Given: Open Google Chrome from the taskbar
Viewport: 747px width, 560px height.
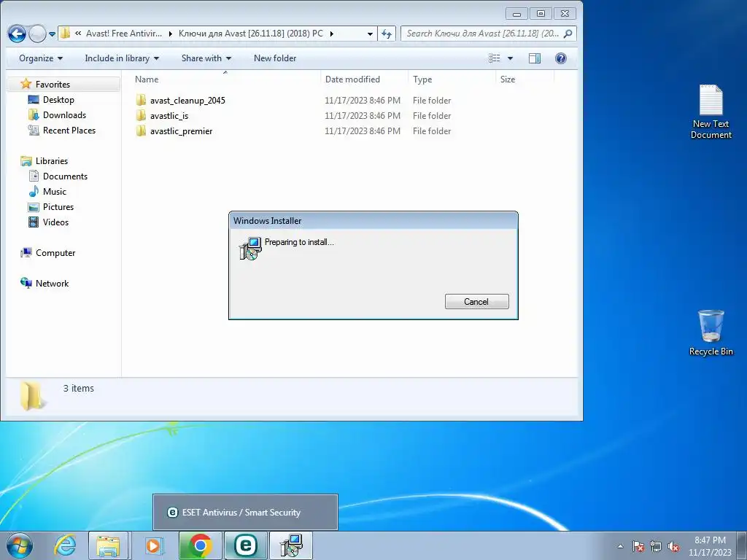Looking at the screenshot, I should (x=200, y=545).
